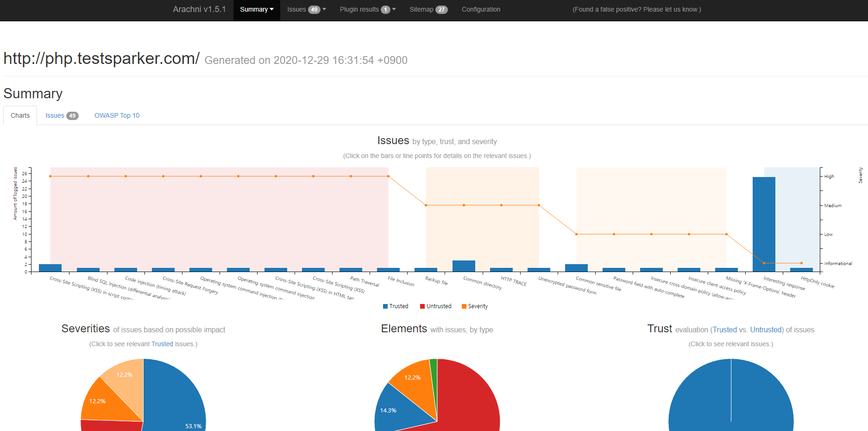Expand the Plugin results dropdown menu

pos(368,10)
